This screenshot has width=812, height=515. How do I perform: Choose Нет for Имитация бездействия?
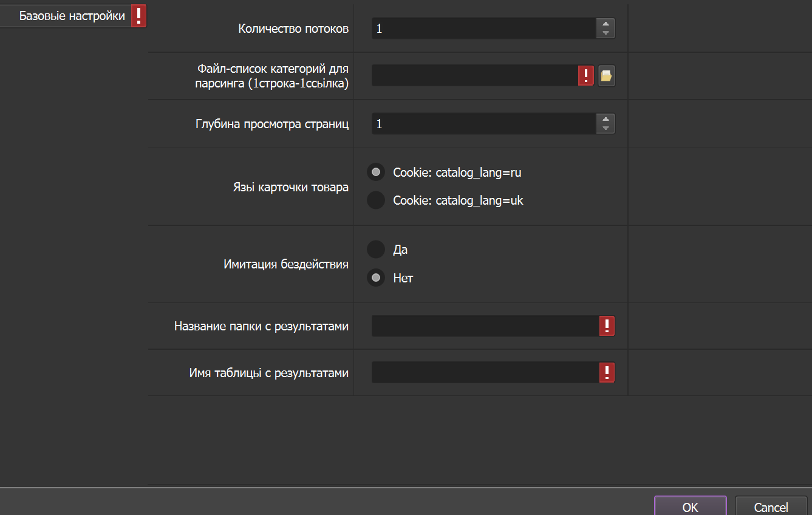click(376, 278)
